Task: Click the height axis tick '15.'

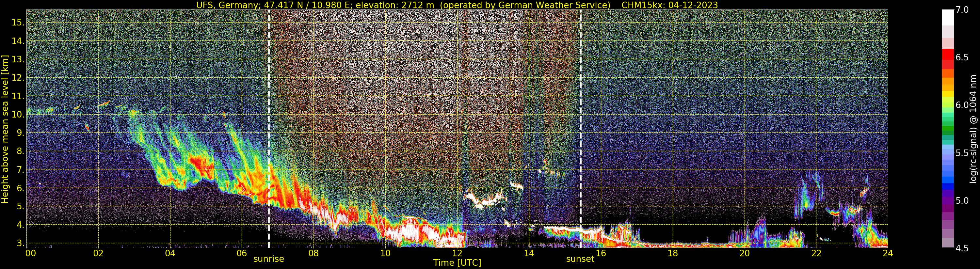Action: coord(18,23)
